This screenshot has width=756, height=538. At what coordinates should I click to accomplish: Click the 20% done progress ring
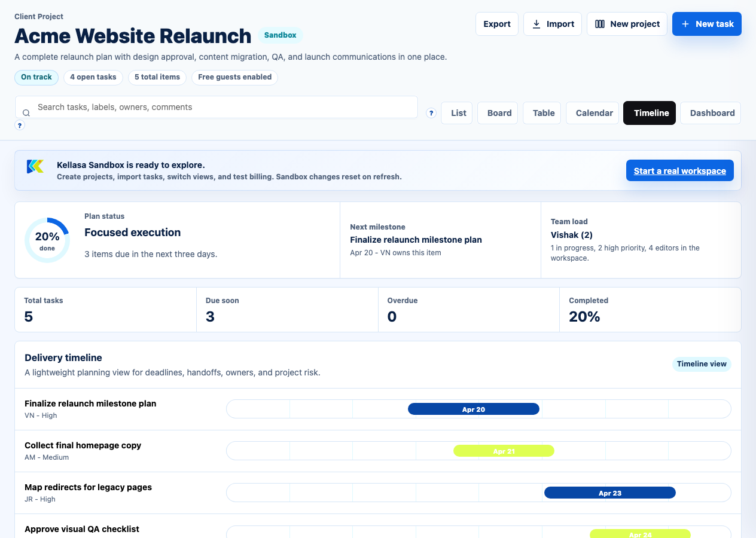coord(47,240)
